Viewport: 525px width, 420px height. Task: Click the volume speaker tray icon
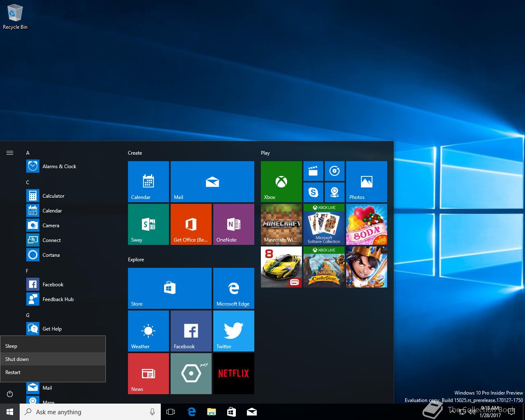(472, 412)
